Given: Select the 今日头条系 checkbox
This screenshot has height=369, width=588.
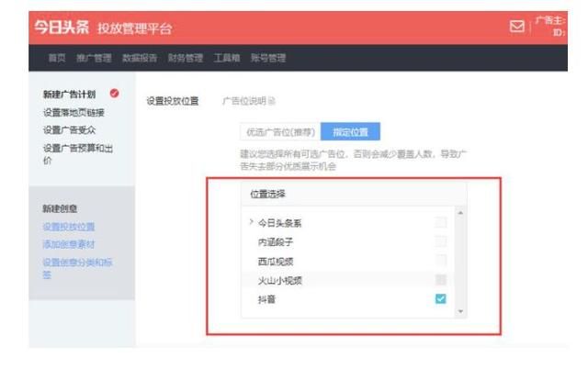Looking at the screenshot, I should click(440, 222).
